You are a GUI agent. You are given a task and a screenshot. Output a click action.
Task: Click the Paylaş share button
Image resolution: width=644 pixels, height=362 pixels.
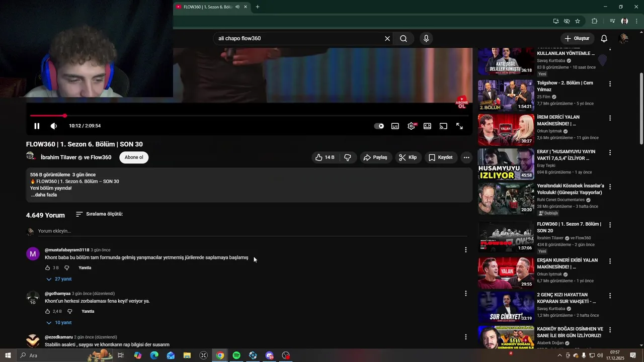click(x=375, y=157)
